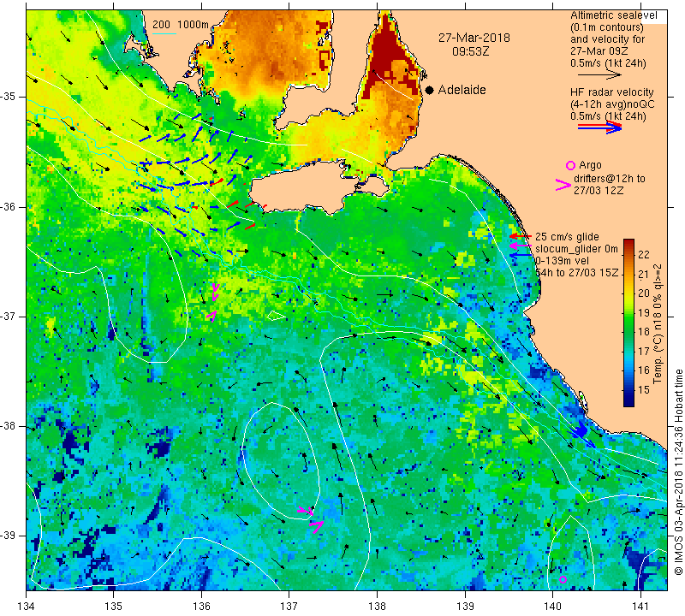Click the blue 0-139m vel glider arrow
The height and width of the screenshot is (616, 685).
pos(521,255)
